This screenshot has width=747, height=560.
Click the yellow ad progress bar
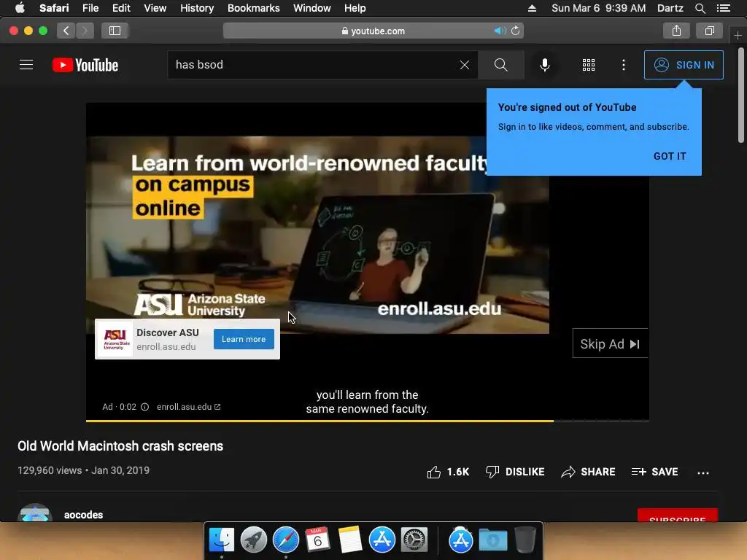click(x=320, y=421)
